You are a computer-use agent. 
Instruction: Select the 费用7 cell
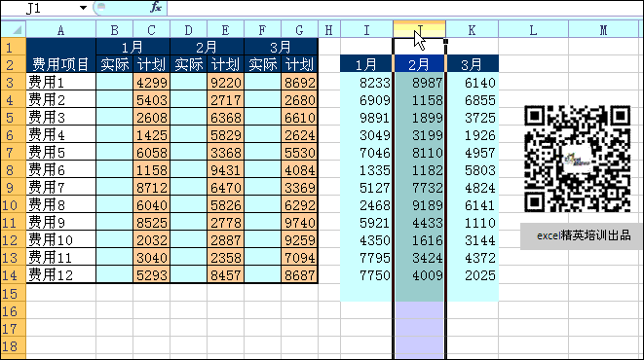[x=60, y=187]
